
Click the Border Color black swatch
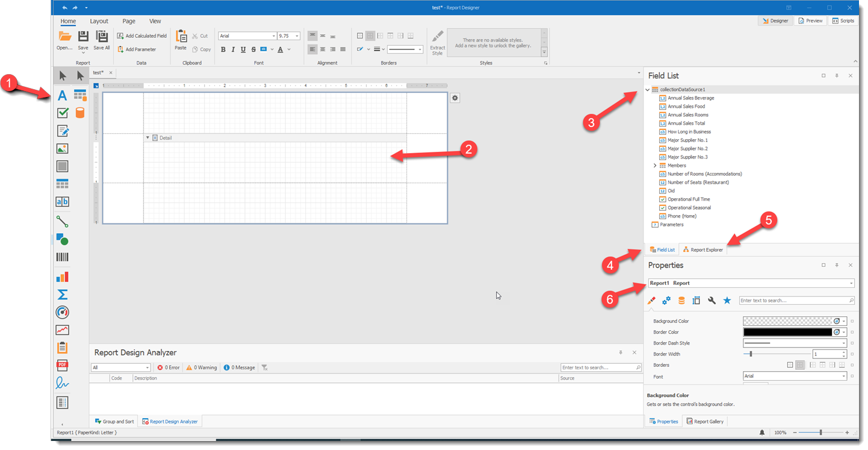pyautogui.click(x=787, y=332)
